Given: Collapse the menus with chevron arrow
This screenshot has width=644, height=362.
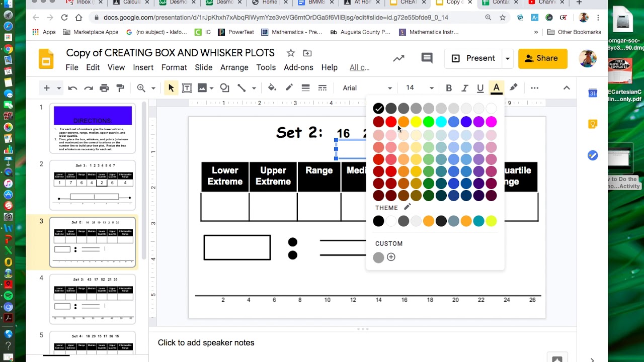Looking at the screenshot, I should [567, 88].
